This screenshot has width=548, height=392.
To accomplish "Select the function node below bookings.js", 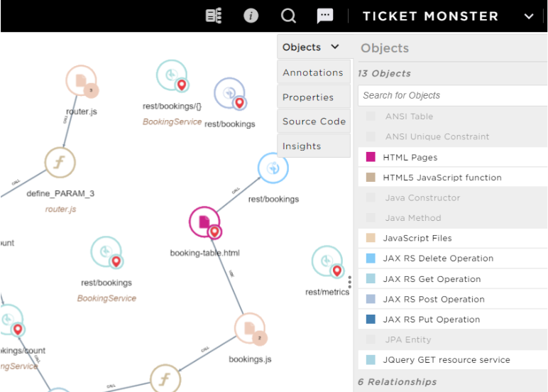I will [x=165, y=379].
